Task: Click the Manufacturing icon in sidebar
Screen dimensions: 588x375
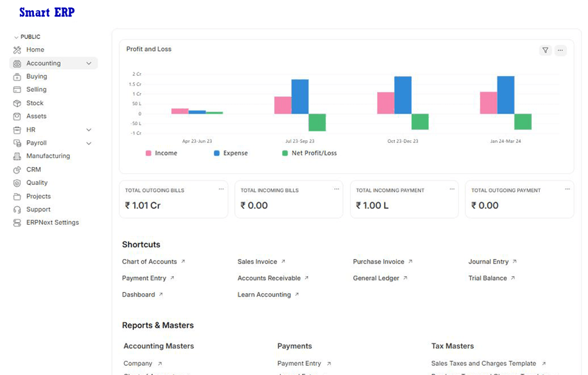Action: point(17,156)
